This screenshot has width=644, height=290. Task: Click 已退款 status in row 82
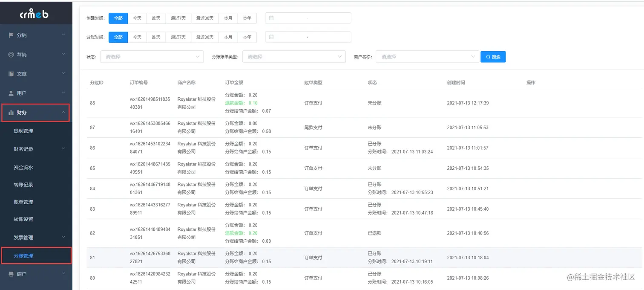[374, 233]
